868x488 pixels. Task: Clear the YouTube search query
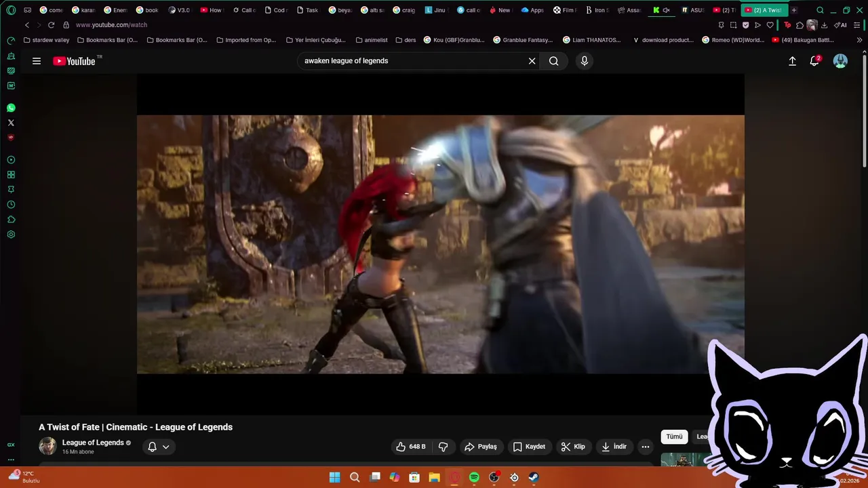click(532, 61)
